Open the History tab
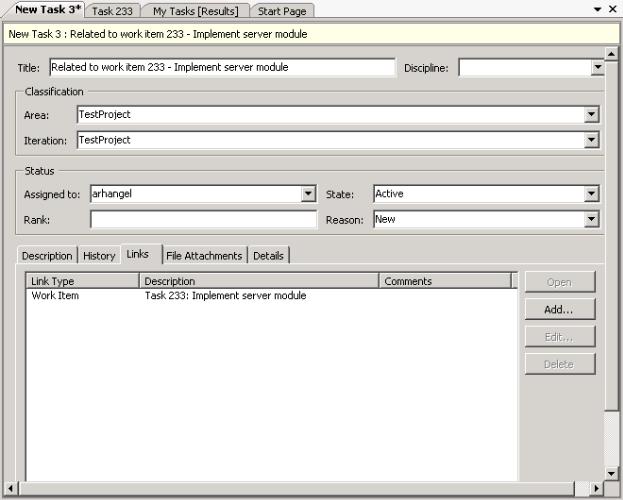623x500 pixels. [99, 256]
